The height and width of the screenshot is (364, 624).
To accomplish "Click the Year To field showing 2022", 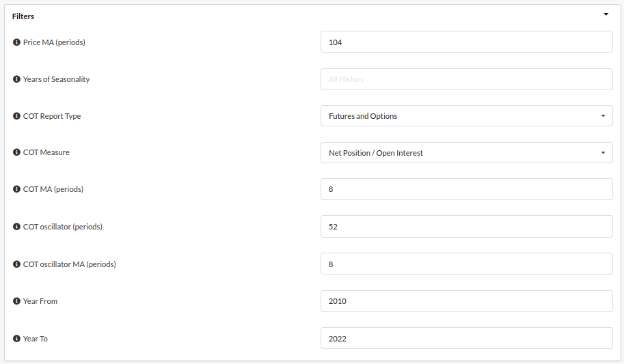I will click(466, 338).
